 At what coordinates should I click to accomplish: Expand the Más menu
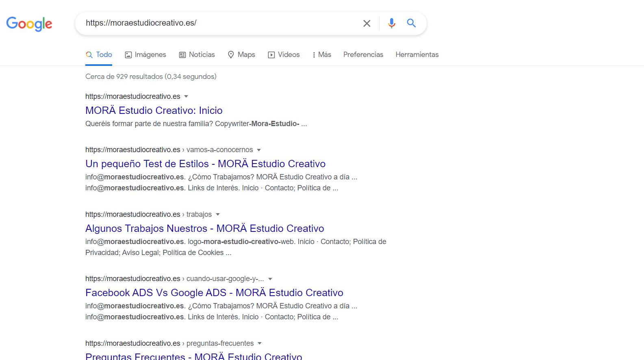[x=321, y=55]
